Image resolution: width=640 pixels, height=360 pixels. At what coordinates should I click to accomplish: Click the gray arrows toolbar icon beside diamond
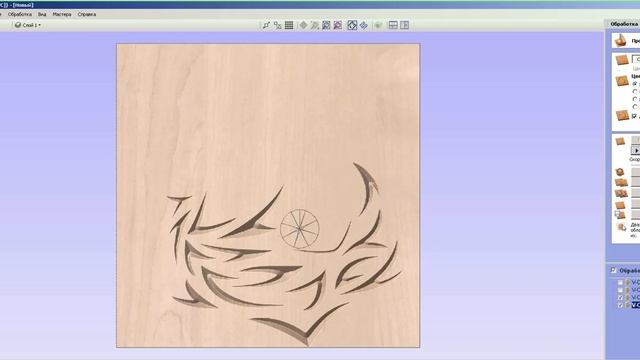(315, 25)
